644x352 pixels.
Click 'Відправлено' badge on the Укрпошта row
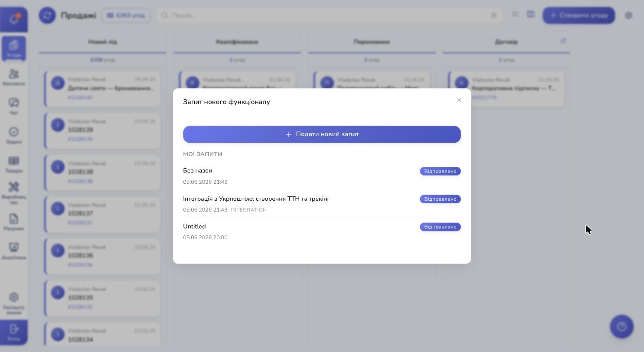[440, 199]
